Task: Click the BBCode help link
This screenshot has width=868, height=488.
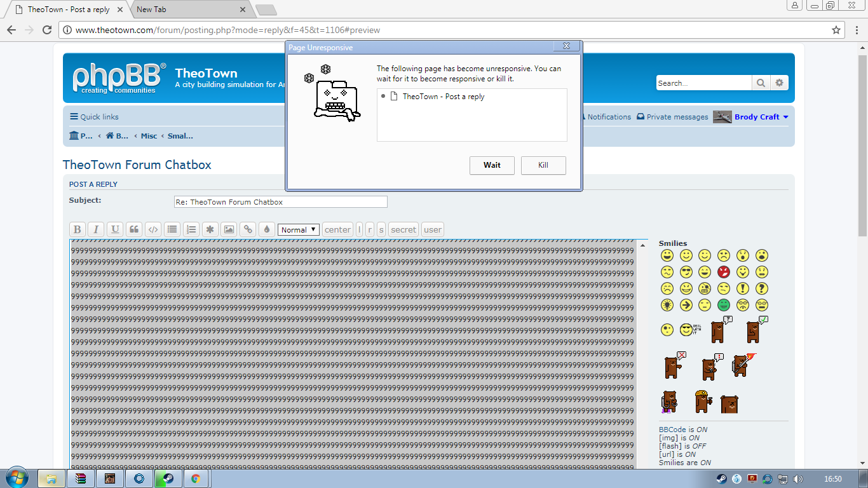Action: (x=673, y=430)
